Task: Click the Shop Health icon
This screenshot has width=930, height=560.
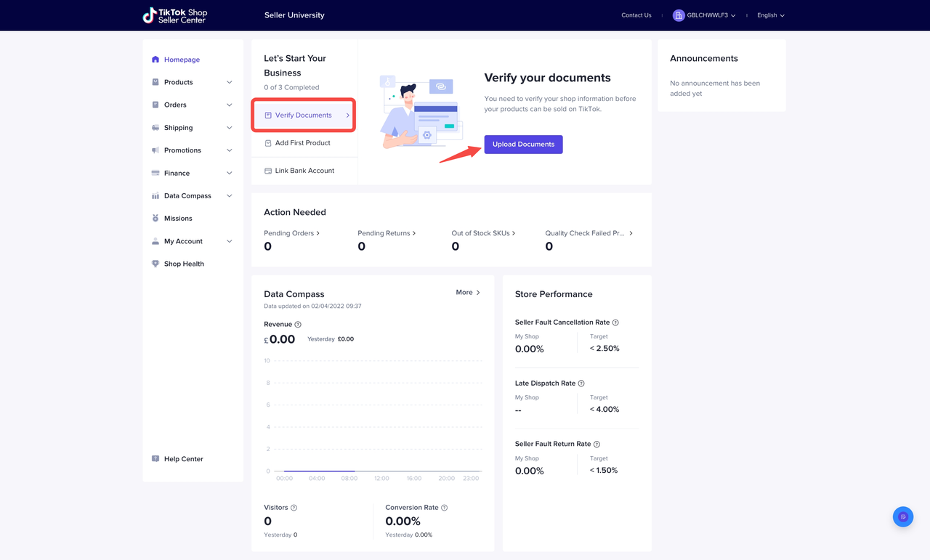Action: tap(155, 264)
